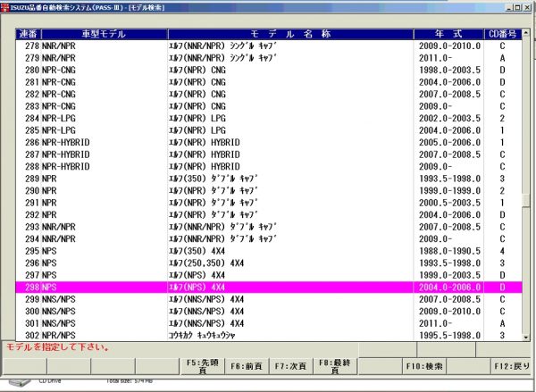Select row 293 NNR/NPR ダブルキャブ 2007.0-2008.5

[269, 228]
